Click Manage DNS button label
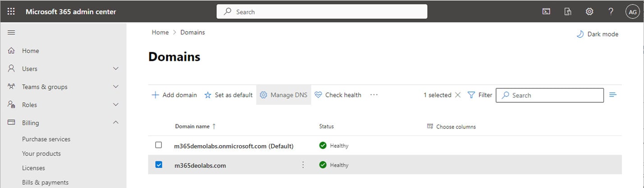This screenshot has width=644, height=188. pos(289,95)
